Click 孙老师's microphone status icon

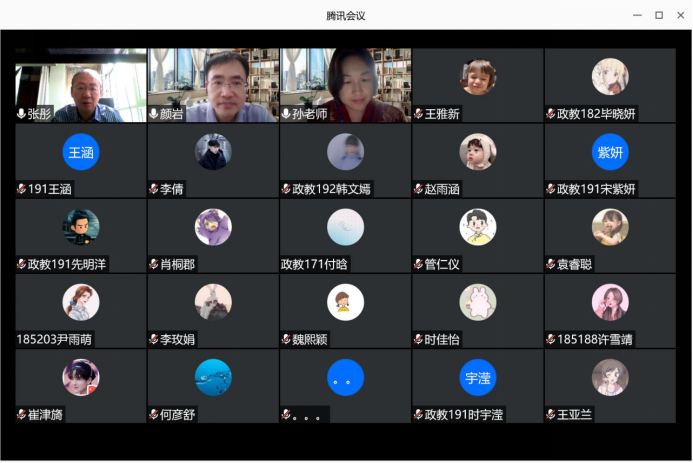pyautogui.click(x=286, y=114)
